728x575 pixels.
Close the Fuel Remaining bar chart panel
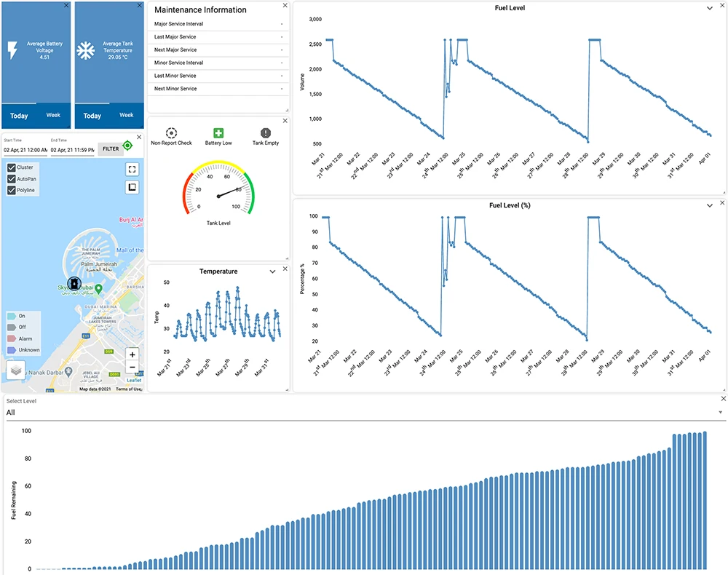click(724, 399)
